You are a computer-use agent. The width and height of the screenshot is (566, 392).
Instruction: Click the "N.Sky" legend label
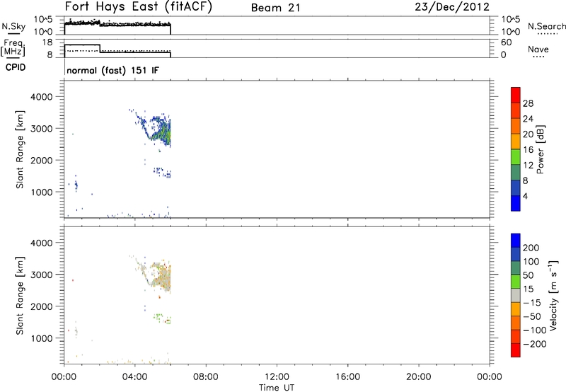pyautogui.click(x=13, y=26)
